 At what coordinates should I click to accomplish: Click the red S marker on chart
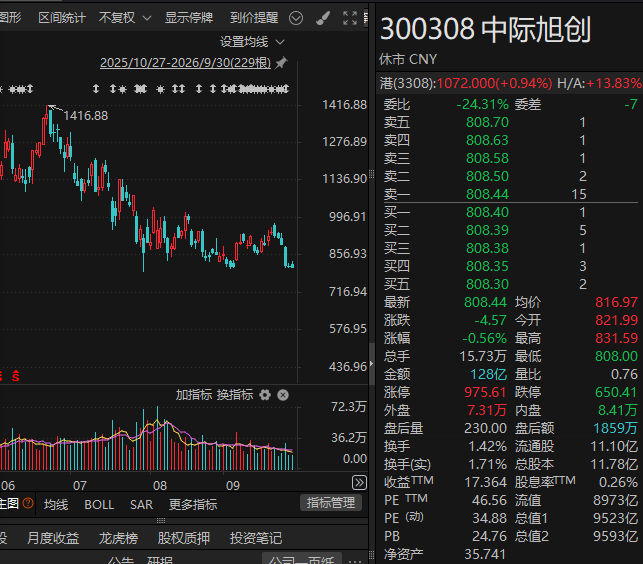(x=16, y=376)
